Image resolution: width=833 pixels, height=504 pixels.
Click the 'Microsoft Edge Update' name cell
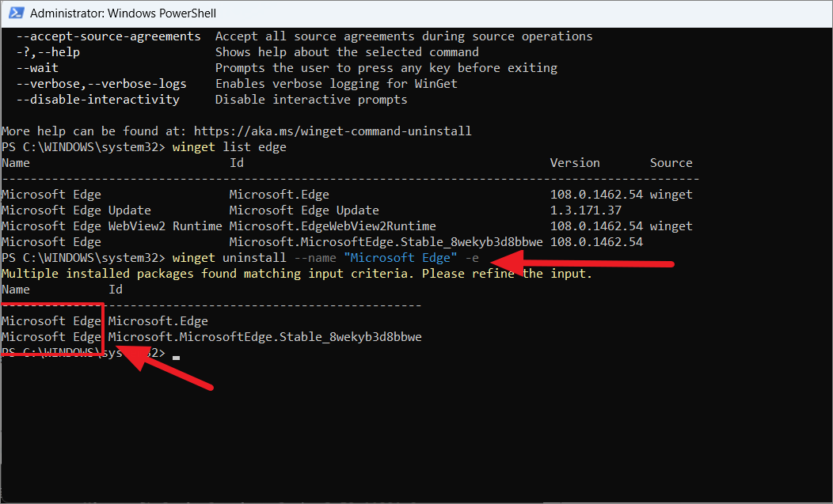tap(77, 210)
